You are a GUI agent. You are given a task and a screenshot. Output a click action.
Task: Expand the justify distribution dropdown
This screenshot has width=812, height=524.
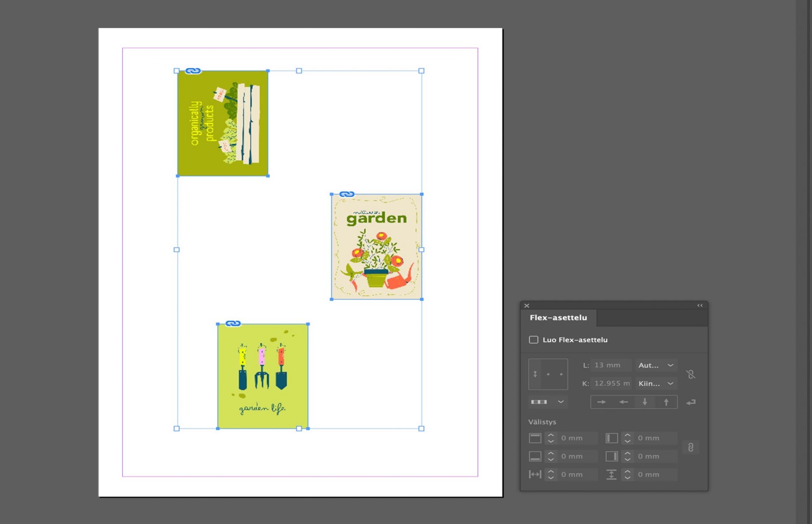point(548,402)
